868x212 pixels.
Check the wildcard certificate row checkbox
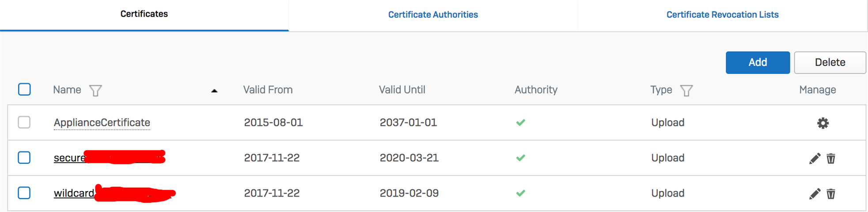[24, 193]
